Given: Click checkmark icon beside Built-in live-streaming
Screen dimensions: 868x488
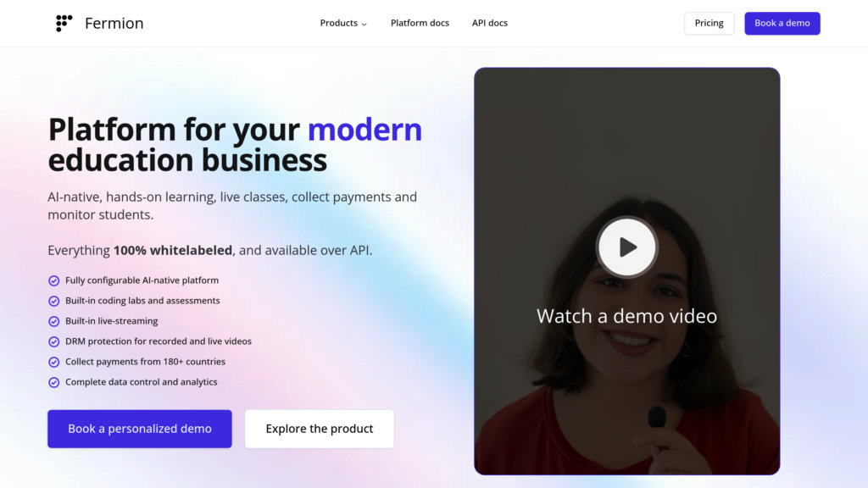Looking at the screenshot, I should (x=53, y=321).
